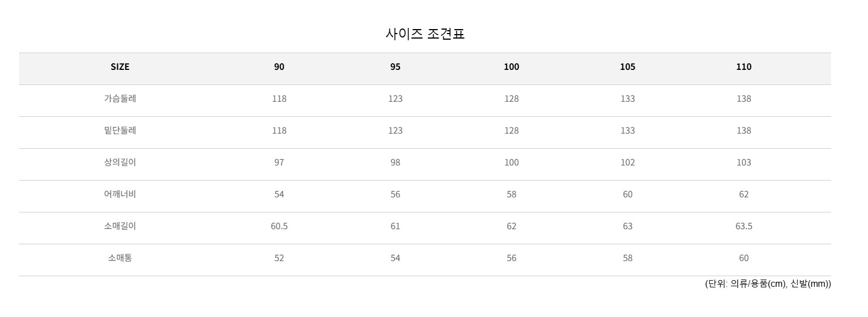Image resolution: width=868 pixels, height=317 pixels.
Task: Click the 110 size column header
Action: point(743,67)
